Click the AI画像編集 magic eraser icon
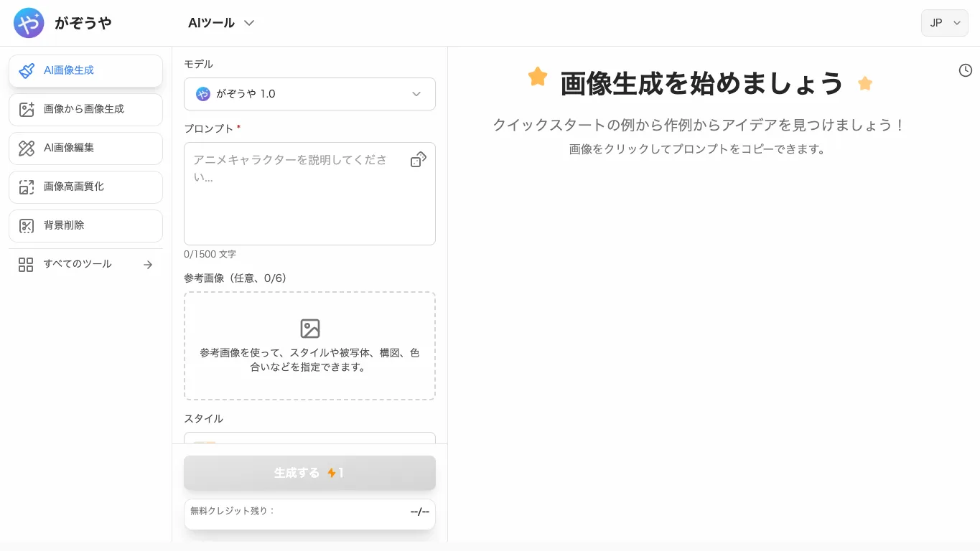Viewport: 980px width, 551px height. click(x=27, y=148)
